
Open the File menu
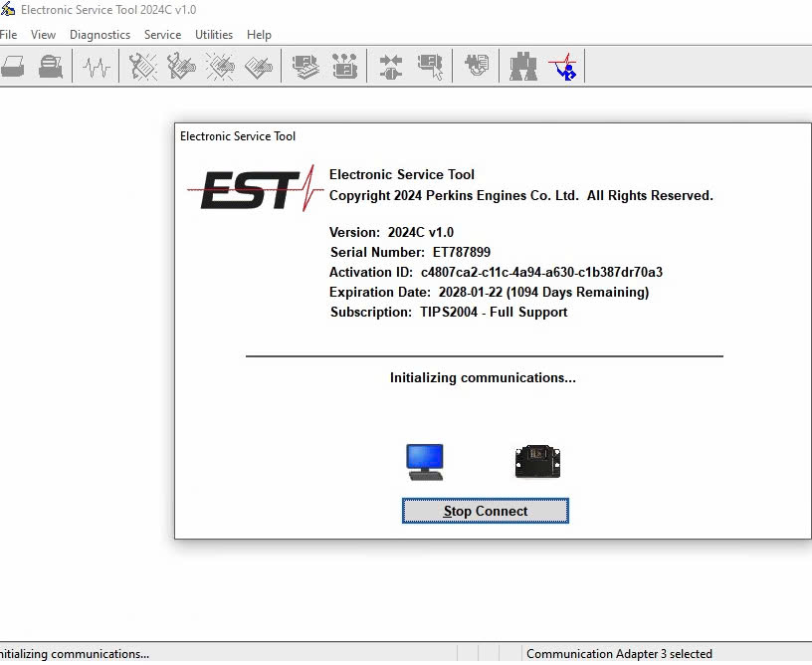[8, 35]
